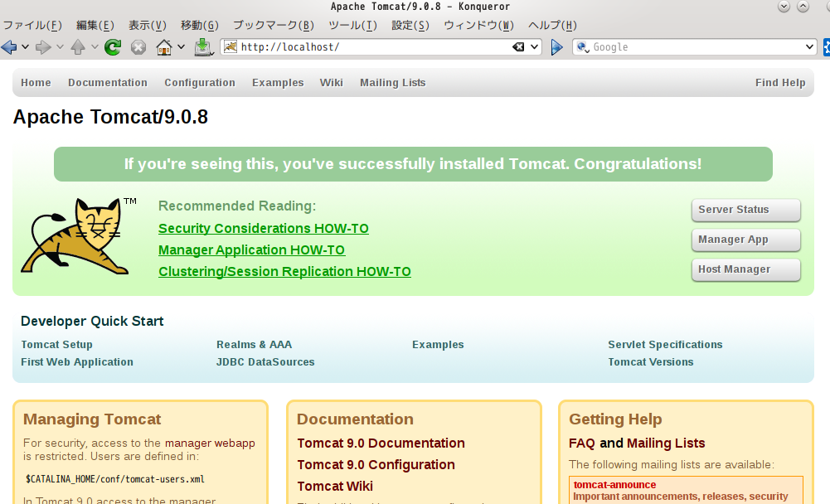Click the Google search engine icon
Viewport: 830px width, 504px height.
pos(583,46)
